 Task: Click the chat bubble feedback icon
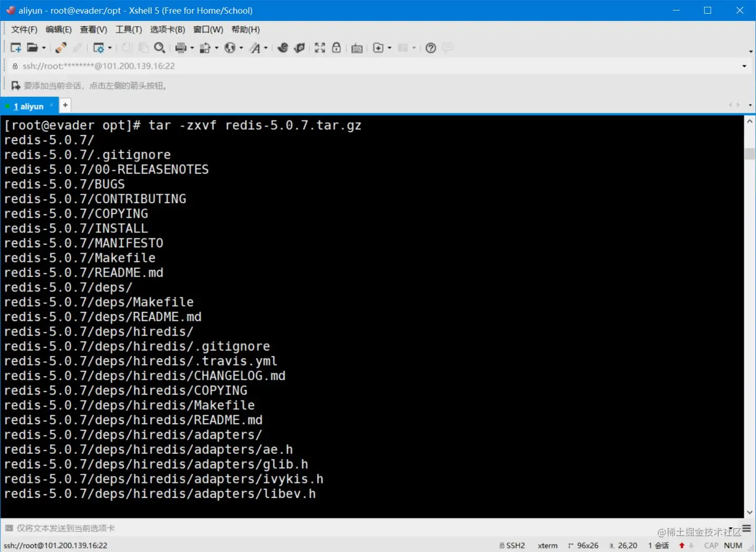[x=447, y=48]
